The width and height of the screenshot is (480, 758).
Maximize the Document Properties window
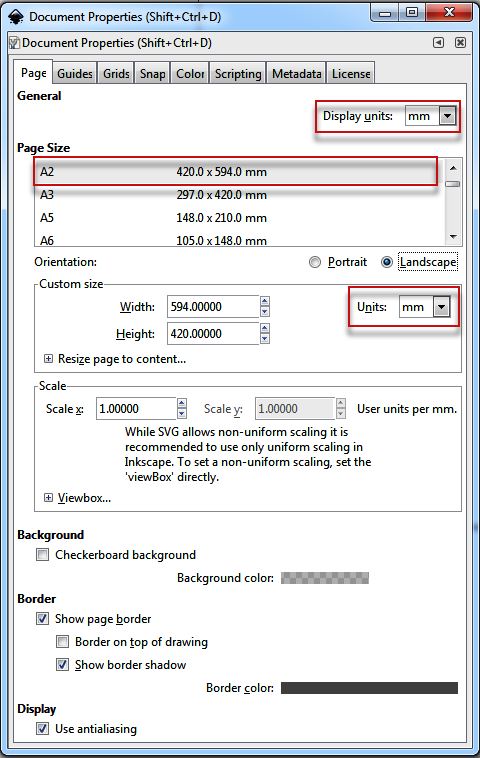pos(412,13)
